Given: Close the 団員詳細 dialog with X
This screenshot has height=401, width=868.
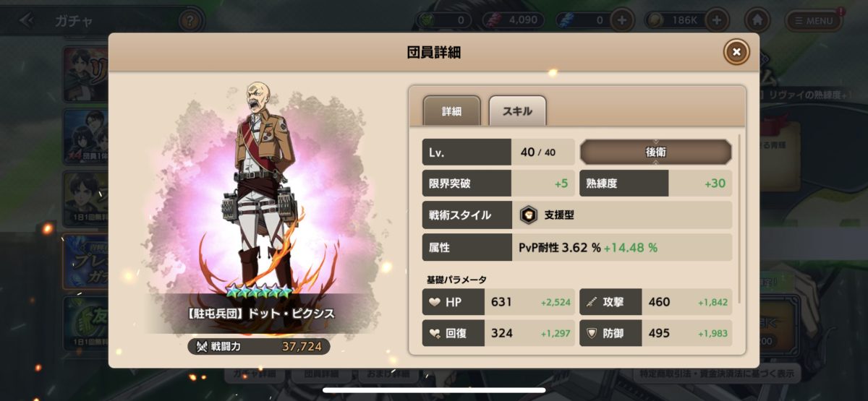Looking at the screenshot, I should pyautogui.click(x=736, y=52).
